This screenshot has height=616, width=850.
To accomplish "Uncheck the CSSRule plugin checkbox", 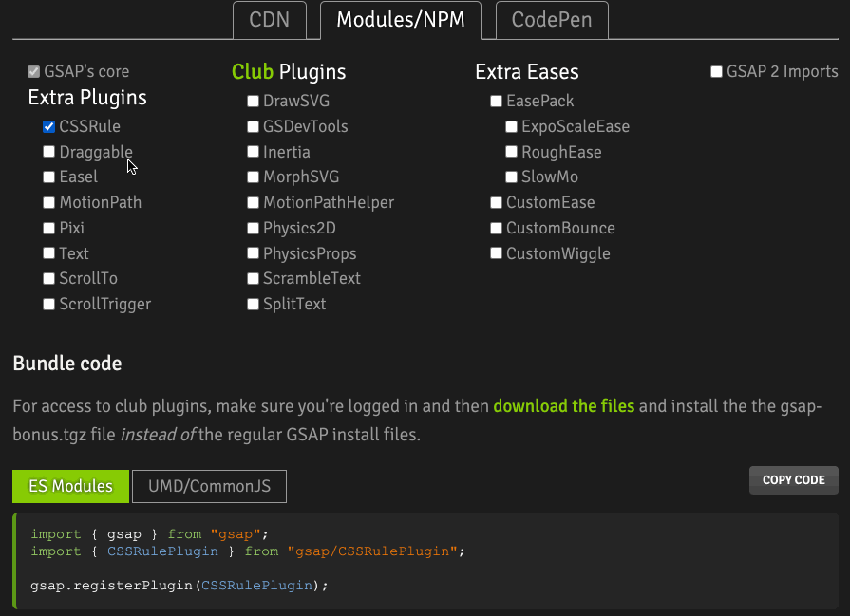I will coord(48,127).
